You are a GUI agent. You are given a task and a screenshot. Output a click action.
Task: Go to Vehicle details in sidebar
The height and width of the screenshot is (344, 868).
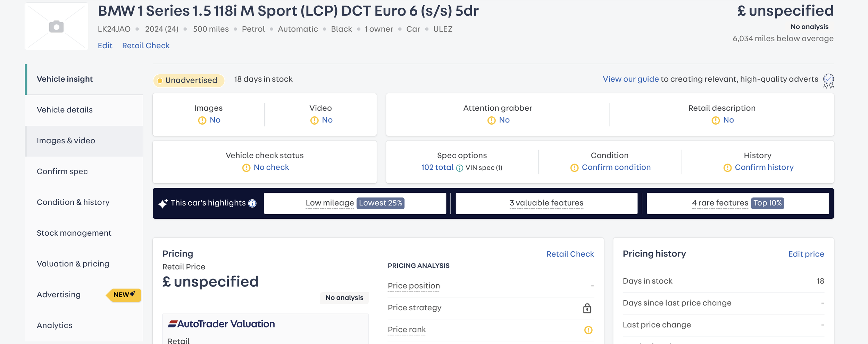84,110
